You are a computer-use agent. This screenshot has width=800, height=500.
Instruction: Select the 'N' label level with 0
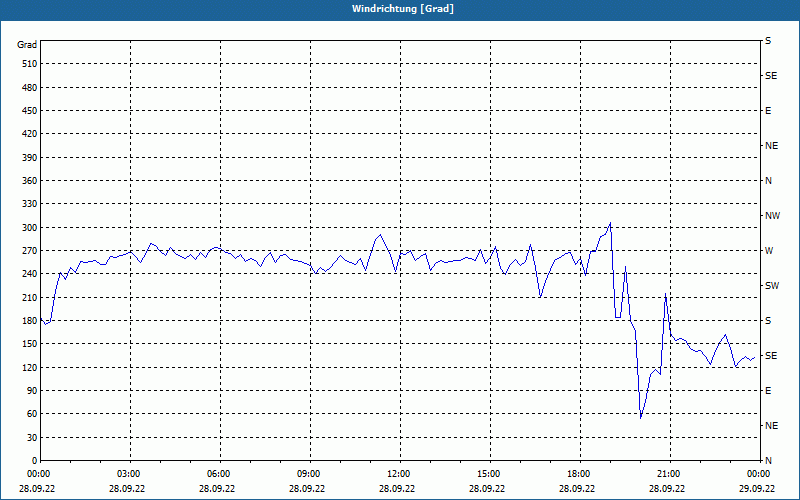coord(769,461)
